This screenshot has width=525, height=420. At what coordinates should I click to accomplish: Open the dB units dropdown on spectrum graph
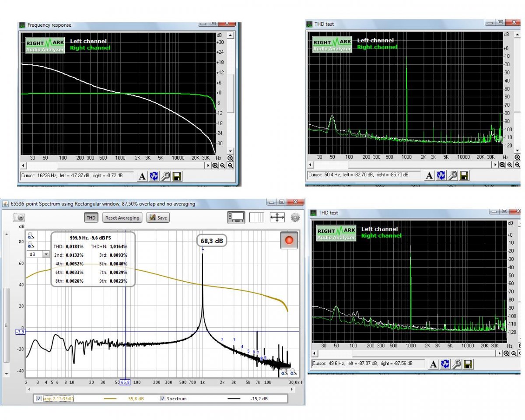tap(45, 254)
